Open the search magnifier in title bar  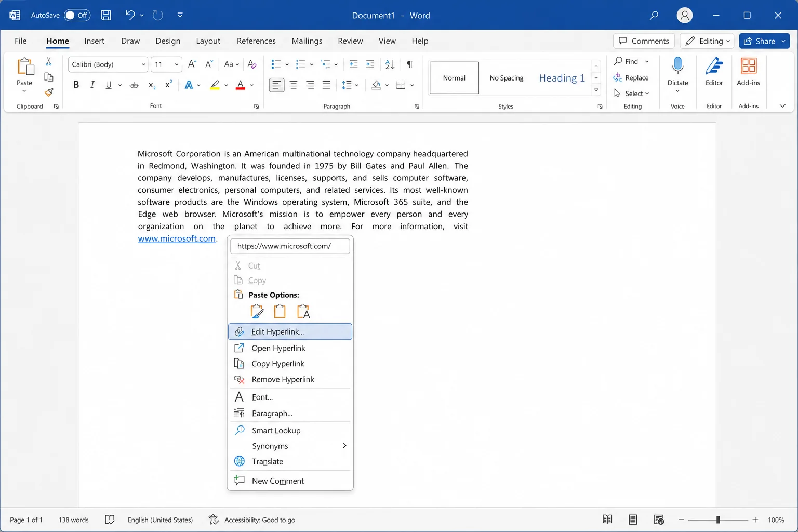[x=654, y=15]
